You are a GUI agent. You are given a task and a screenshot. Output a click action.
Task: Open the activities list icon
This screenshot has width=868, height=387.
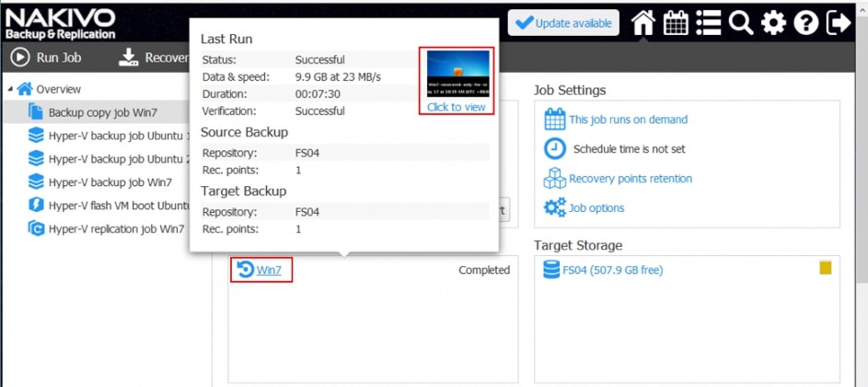[709, 23]
